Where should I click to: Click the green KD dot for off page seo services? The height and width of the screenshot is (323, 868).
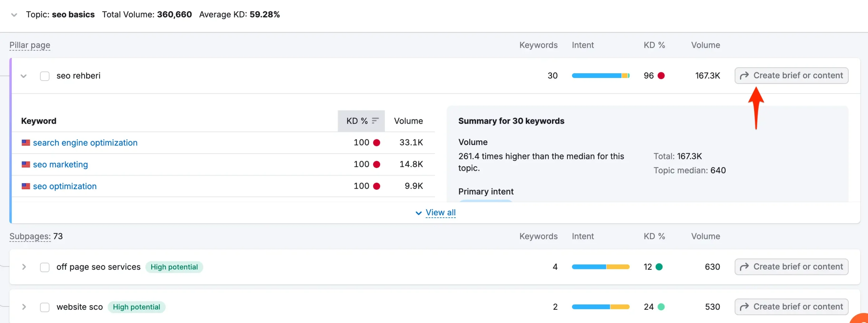pyautogui.click(x=659, y=267)
